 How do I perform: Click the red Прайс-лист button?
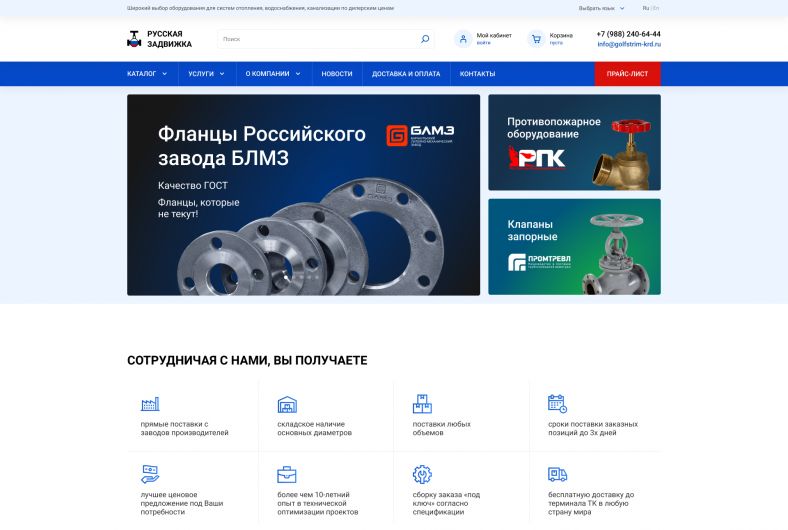coord(627,74)
